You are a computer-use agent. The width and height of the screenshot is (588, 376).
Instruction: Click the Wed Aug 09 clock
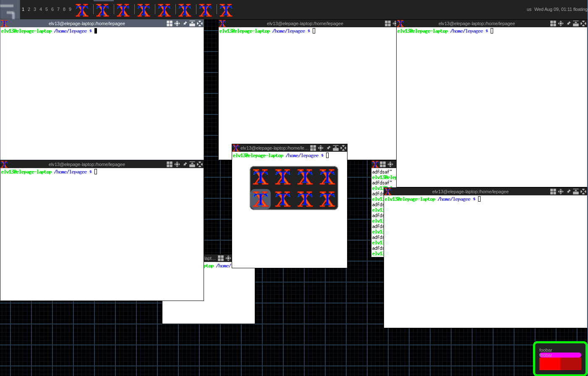click(553, 9)
